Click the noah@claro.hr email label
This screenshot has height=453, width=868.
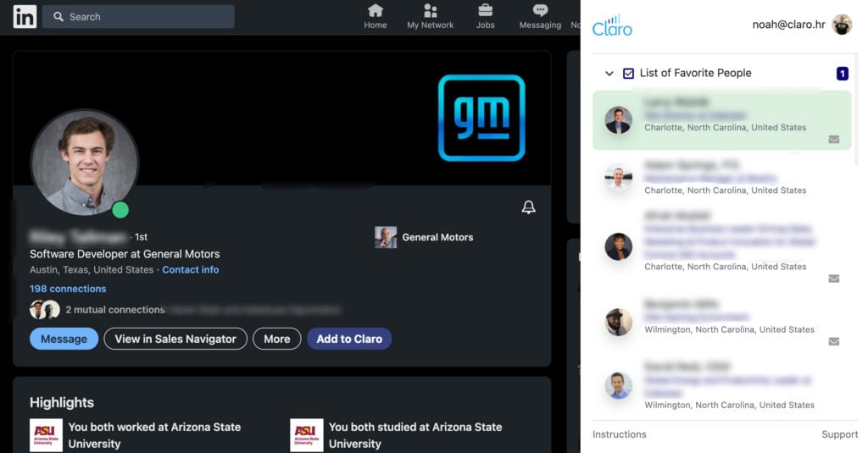point(788,25)
